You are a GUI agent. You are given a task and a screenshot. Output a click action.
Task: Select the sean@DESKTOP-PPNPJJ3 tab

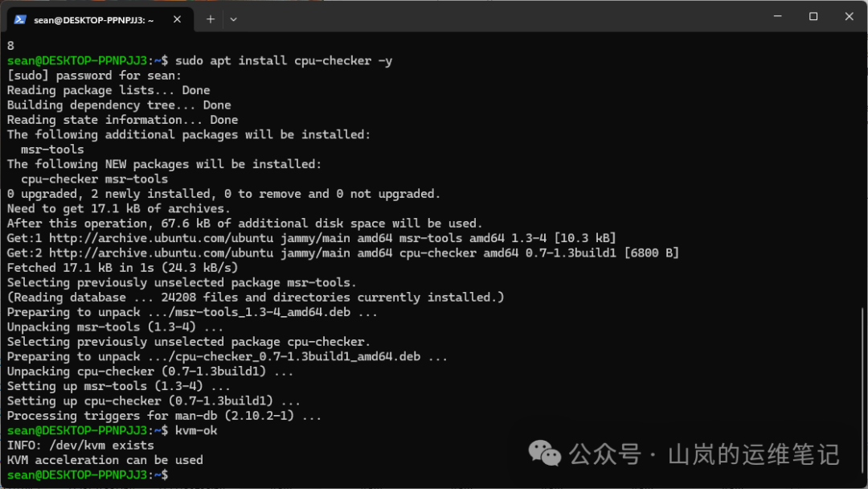pyautogui.click(x=93, y=19)
